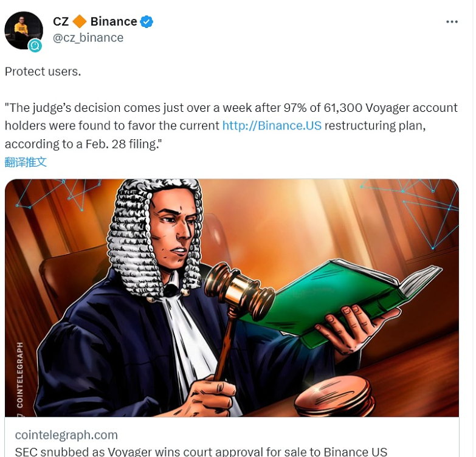Click 翻译推文 to translate the tweet
Viewport: 476px width, 457px height.
tap(26, 162)
